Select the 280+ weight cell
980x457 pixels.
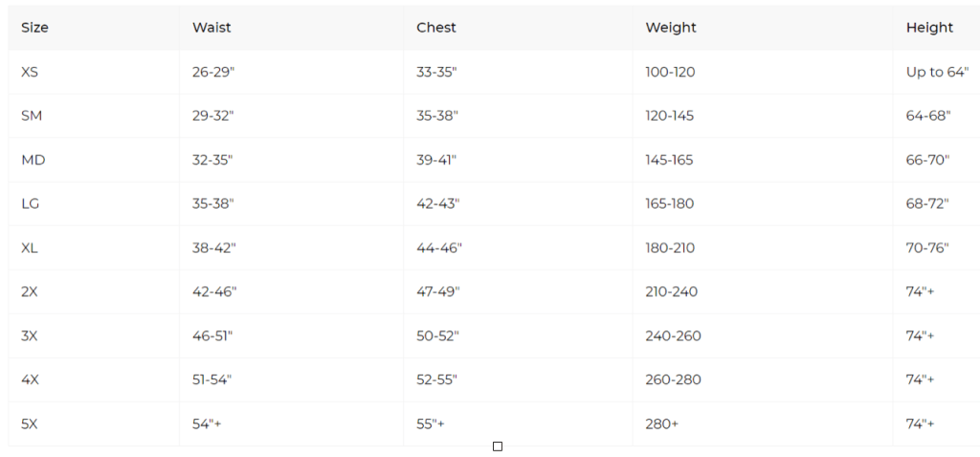point(662,424)
